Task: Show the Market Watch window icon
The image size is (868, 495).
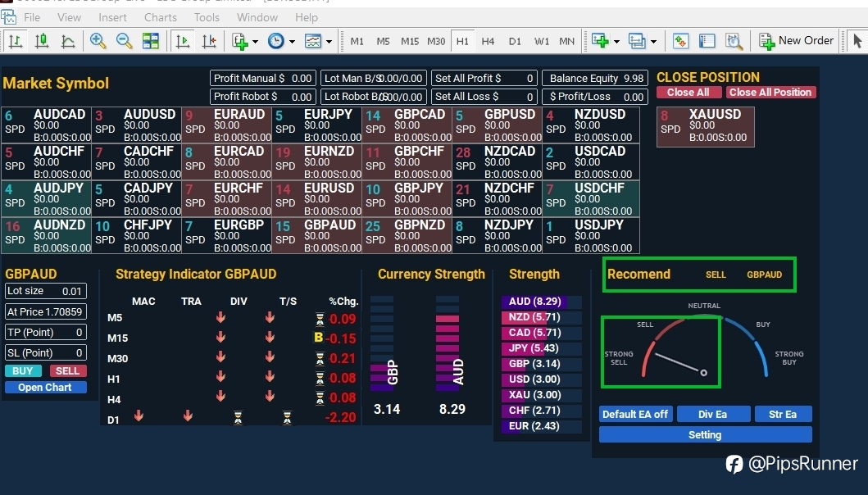Action: (x=680, y=41)
